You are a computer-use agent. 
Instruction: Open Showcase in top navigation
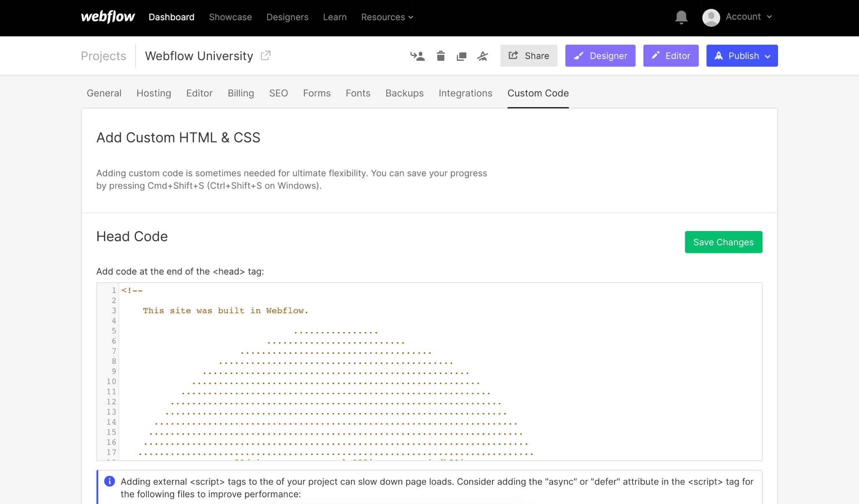click(230, 17)
